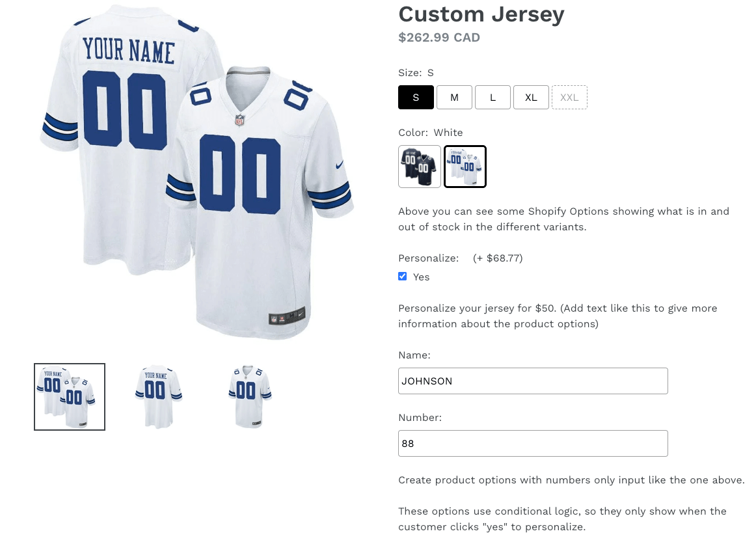Pick size L for the jersey
The width and height of the screenshot is (756, 540).
pyautogui.click(x=493, y=98)
